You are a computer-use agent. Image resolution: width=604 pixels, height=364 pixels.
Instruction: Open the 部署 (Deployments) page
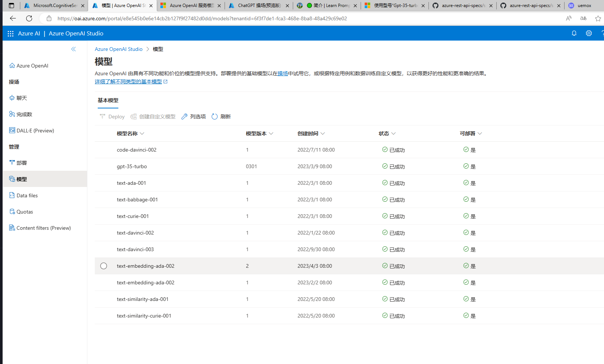click(x=21, y=163)
